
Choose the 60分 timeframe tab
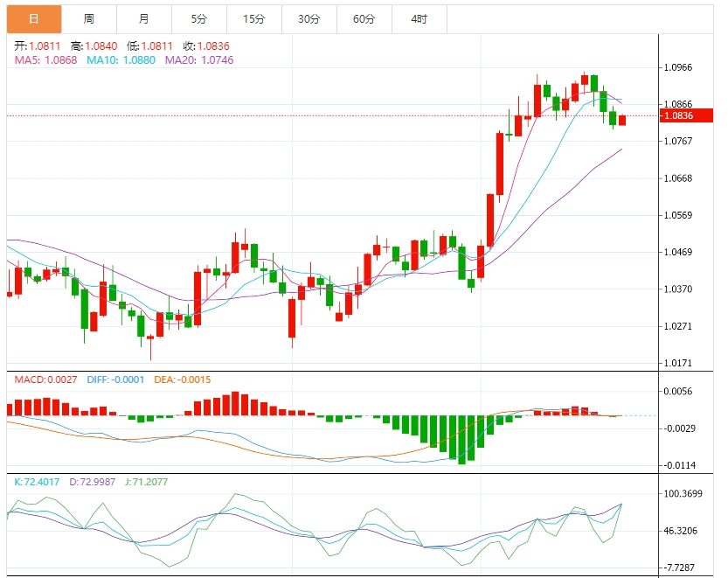pos(364,18)
